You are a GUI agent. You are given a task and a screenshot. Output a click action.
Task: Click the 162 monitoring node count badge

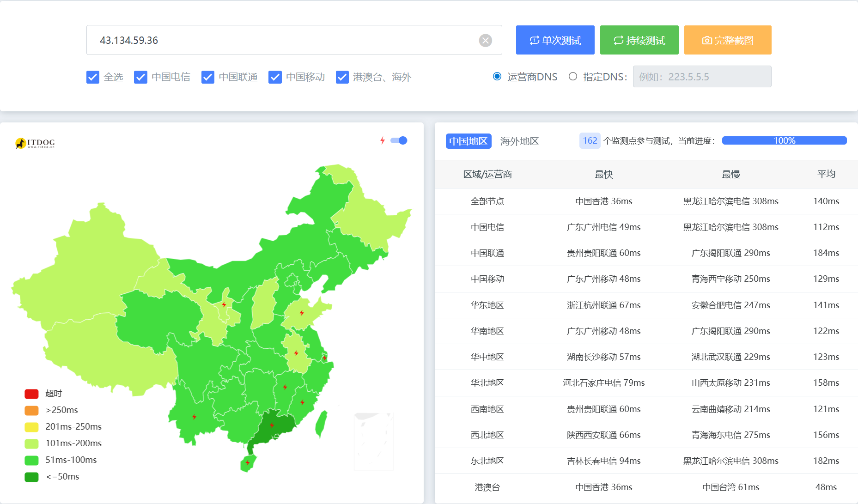coord(590,140)
